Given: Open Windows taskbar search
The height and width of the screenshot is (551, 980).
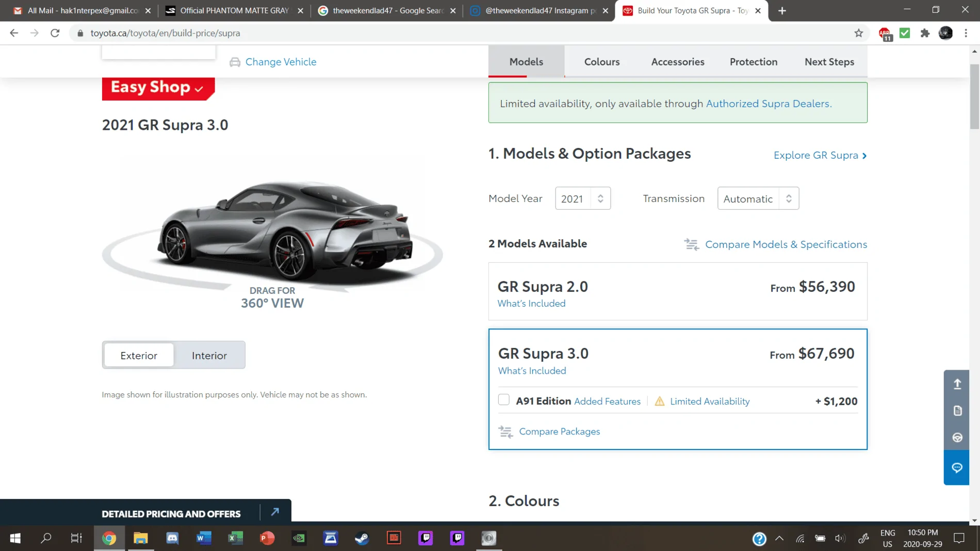Looking at the screenshot, I should (x=46, y=538).
